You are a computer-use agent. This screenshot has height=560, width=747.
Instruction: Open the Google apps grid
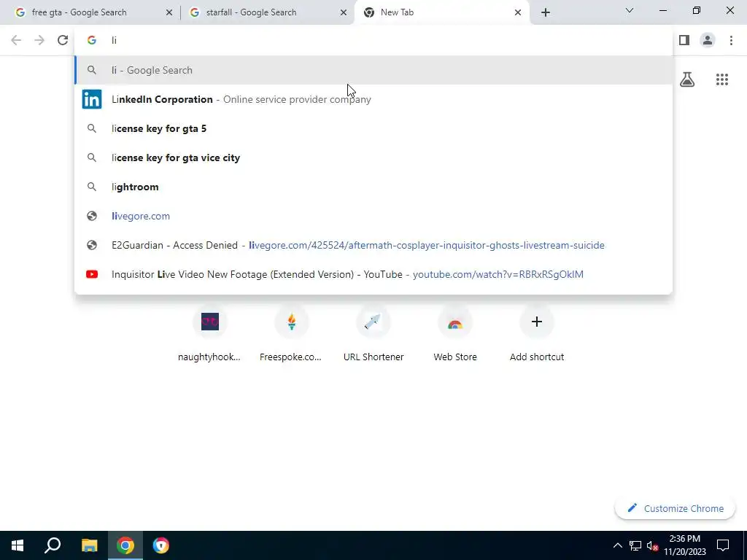point(721,79)
